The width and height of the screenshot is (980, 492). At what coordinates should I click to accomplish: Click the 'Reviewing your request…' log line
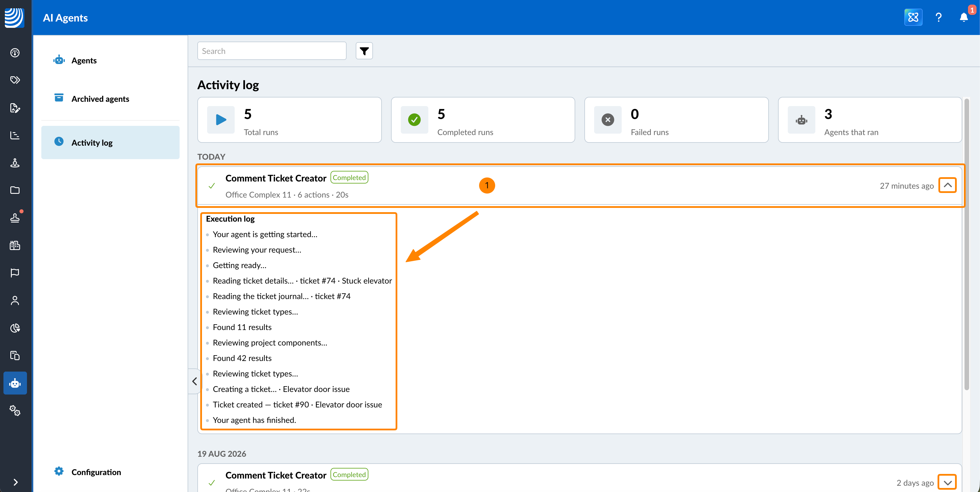(x=257, y=250)
